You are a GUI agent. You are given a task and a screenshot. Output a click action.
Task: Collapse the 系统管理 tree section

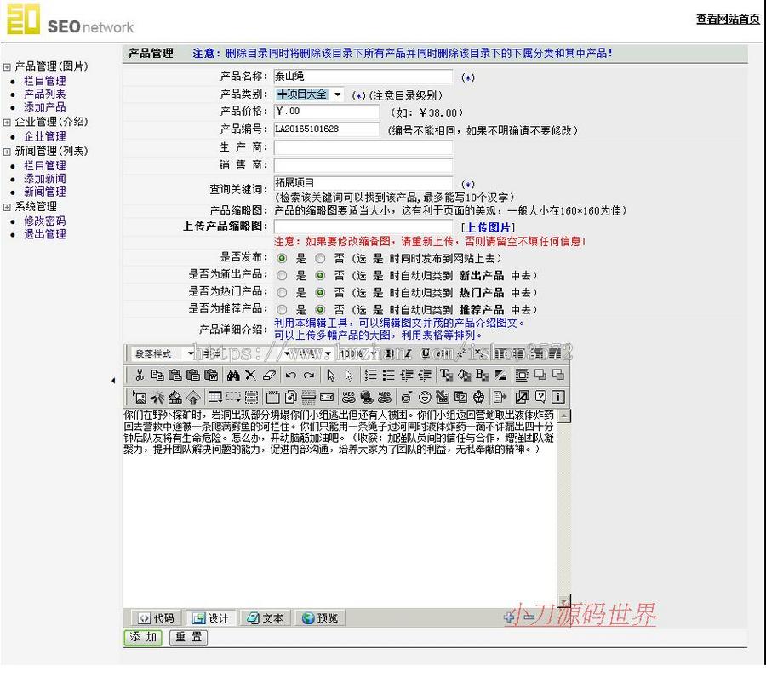[x=7, y=207]
